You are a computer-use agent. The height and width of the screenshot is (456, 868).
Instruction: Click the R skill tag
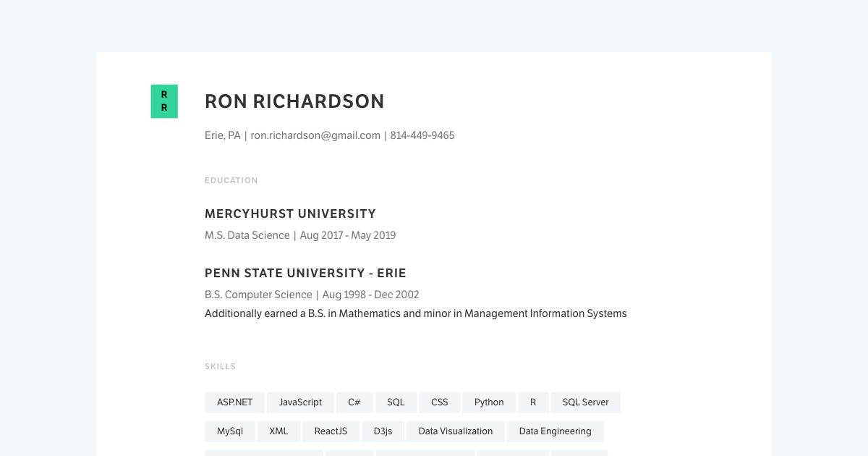(x=533, y=402)
